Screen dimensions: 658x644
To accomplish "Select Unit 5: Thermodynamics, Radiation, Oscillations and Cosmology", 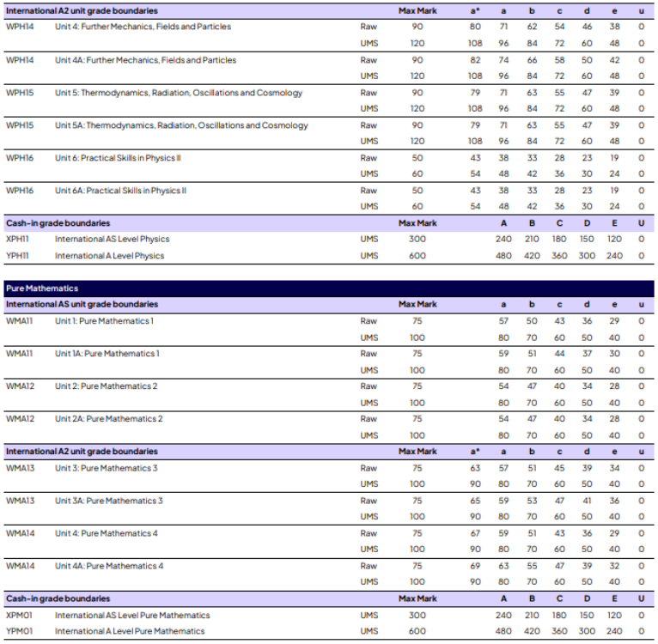I will coord(179,93).
